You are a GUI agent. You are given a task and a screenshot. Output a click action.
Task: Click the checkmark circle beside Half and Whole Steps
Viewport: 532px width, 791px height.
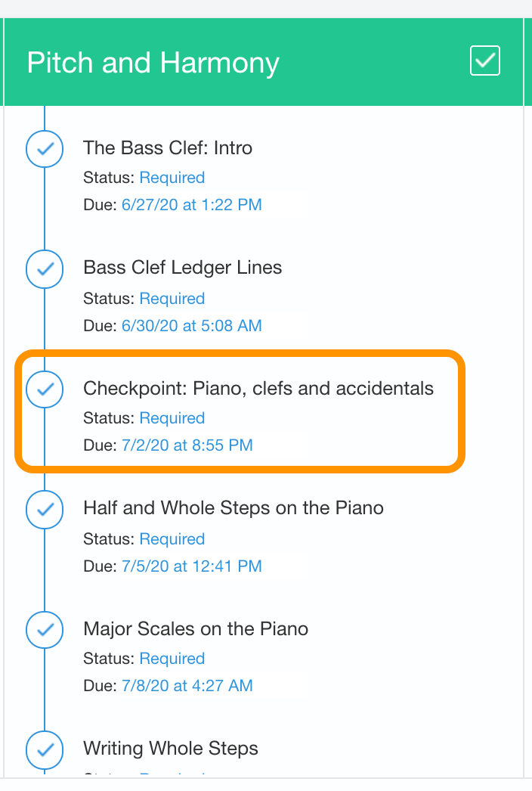coord(45,510)
